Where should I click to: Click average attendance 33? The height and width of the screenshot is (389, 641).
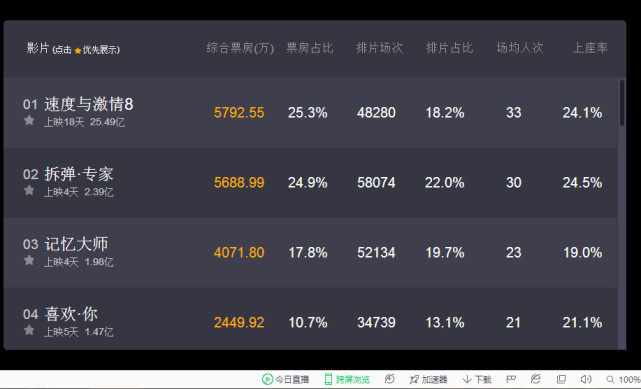(513, 112)
